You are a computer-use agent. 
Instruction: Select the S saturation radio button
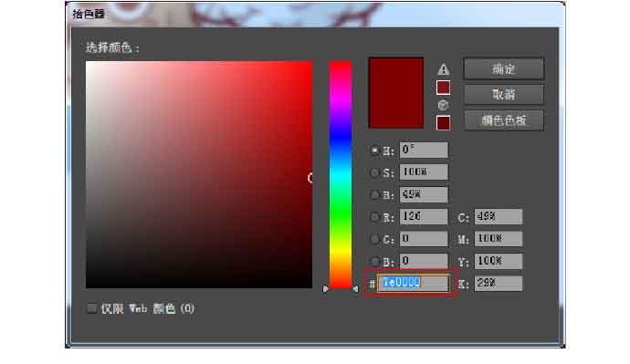click(x=374, y=172)
